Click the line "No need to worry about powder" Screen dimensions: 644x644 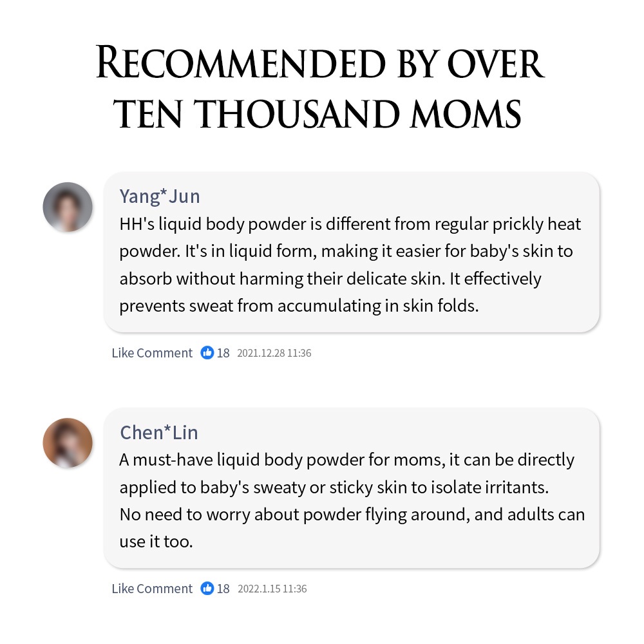coord(352,514)
